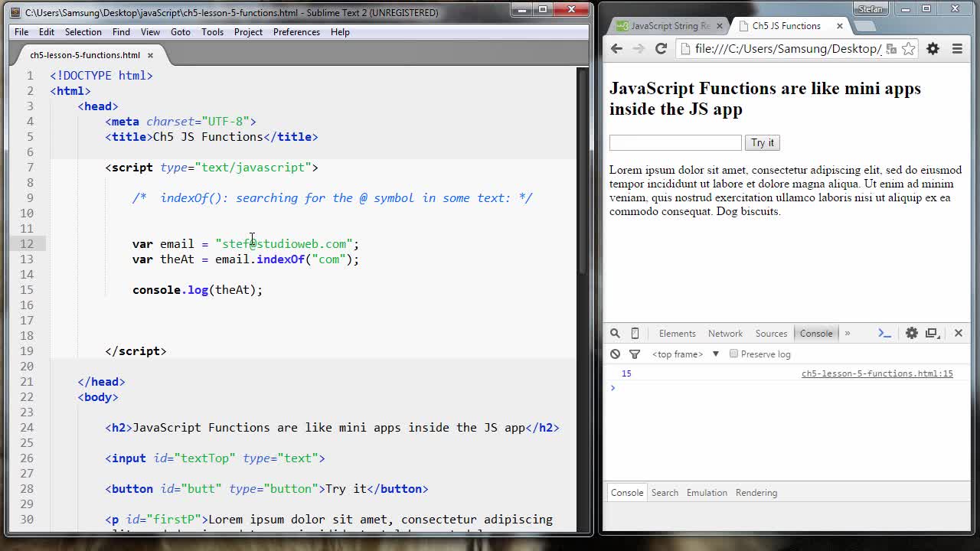Close the DevTools panel
This screenshot has width=980, height=551.
tap(958, 333)
